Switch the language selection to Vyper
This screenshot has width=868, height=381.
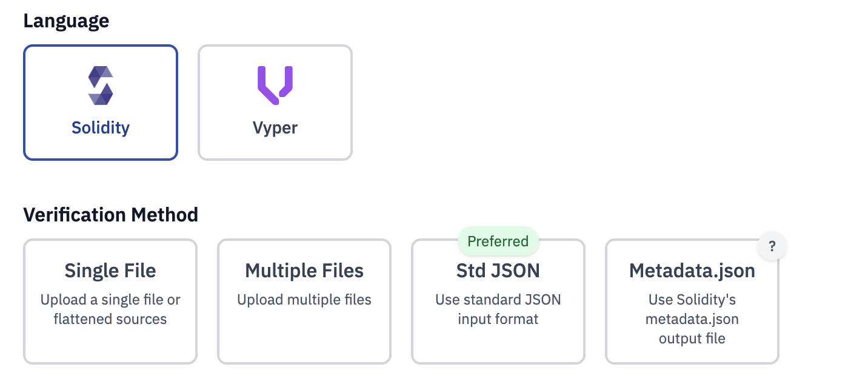point(275,102)
